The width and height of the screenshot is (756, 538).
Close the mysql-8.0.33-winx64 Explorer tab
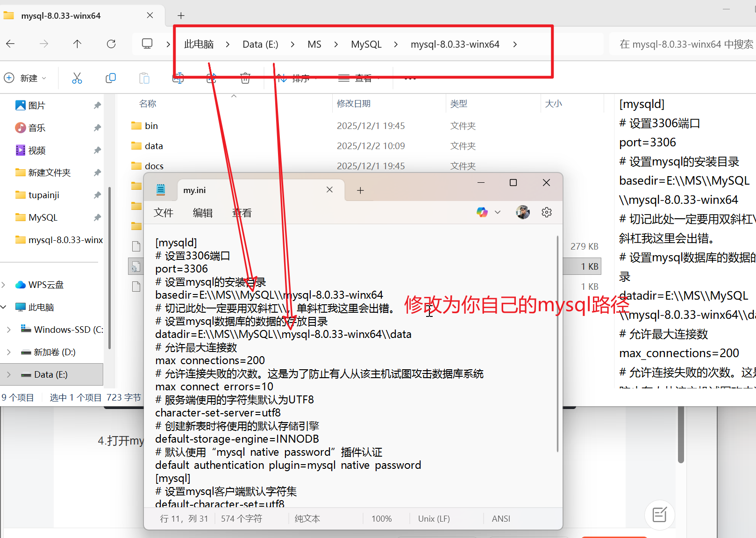coord(150,15)
